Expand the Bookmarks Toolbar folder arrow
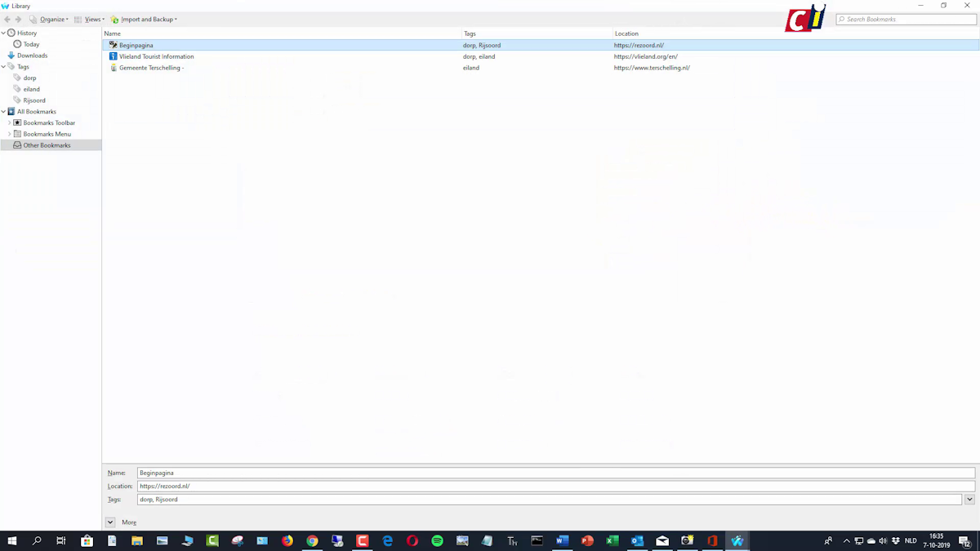 coord(9,122)
